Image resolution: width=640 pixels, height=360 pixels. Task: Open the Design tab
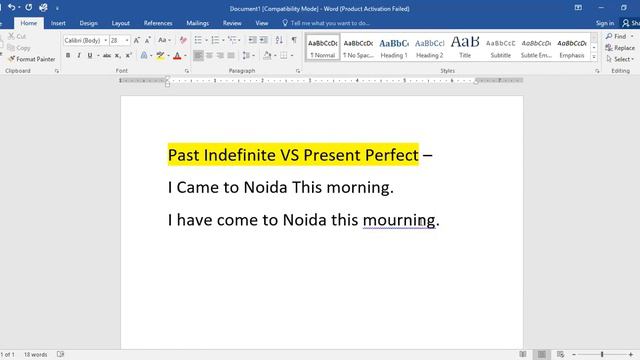click(x=88, y=23)
